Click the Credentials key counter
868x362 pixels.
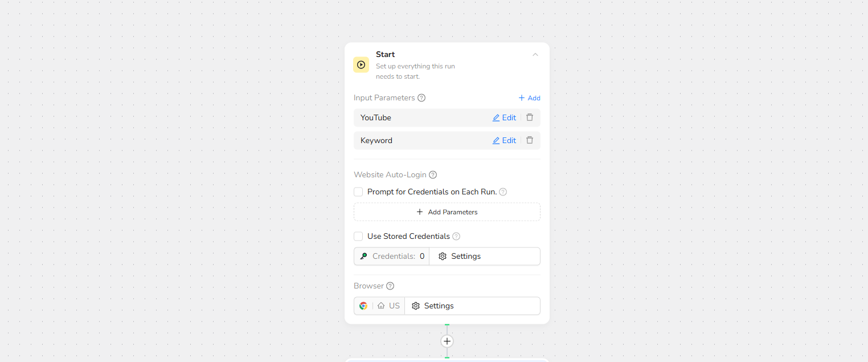click(x=392, y=257)
